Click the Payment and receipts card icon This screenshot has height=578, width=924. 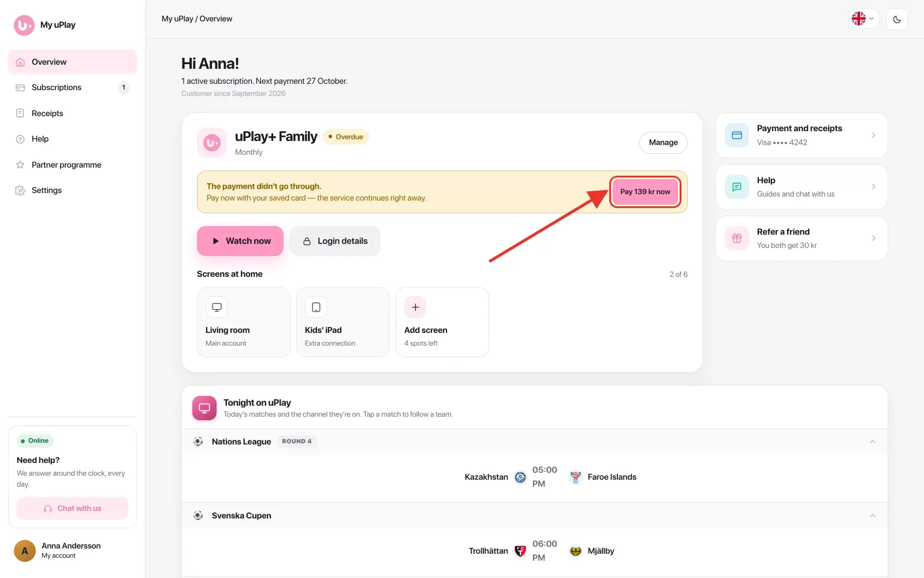[737, 135]
